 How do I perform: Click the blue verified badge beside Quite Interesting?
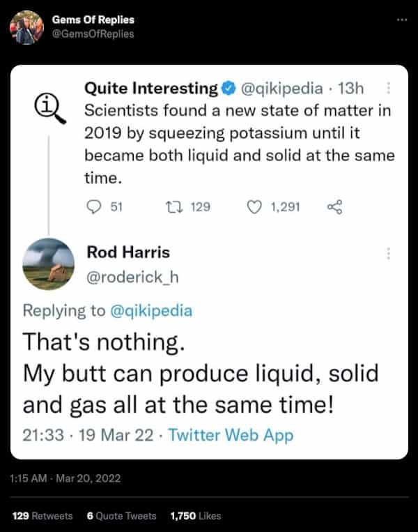coord(229,89)
